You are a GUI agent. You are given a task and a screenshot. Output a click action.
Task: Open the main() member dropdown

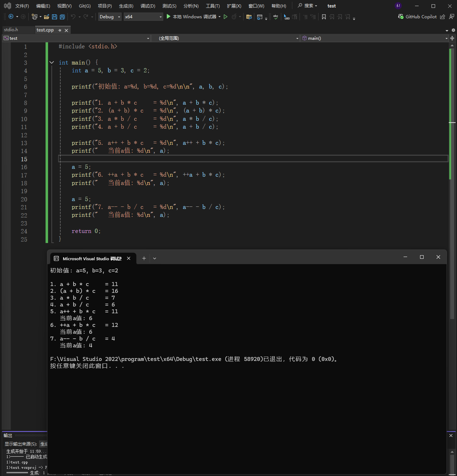[374, 38]
